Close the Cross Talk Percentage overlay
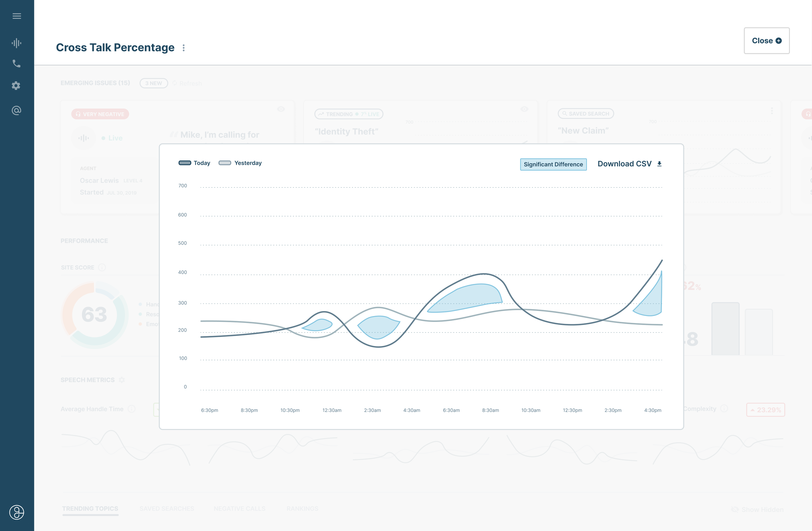This screenshot has width=812, height=531. pos(767,41)
